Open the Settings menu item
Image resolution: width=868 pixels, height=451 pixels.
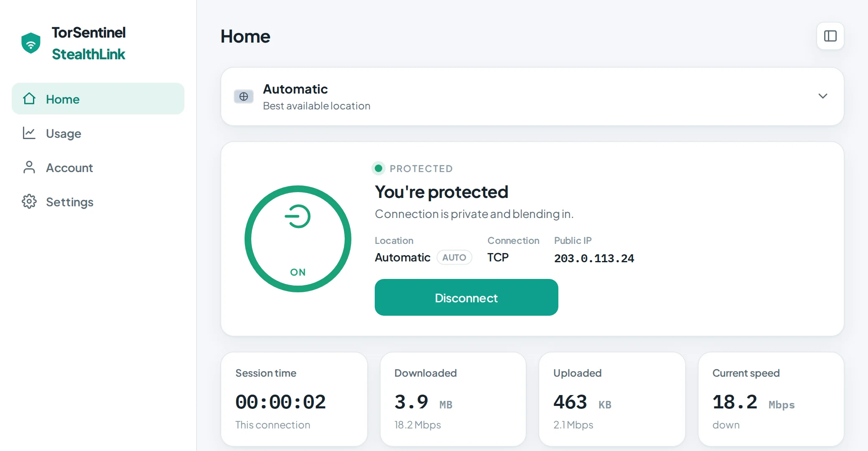[x=98, y=202]
